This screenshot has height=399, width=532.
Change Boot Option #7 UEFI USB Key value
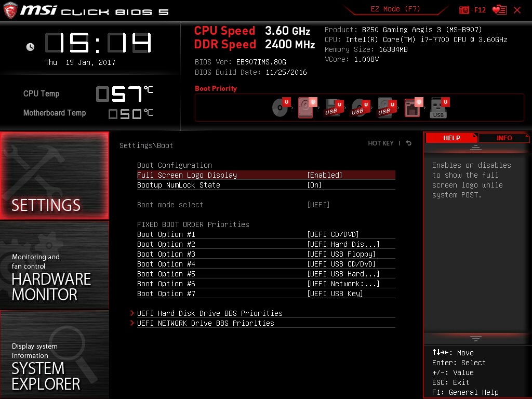point(335,293)
